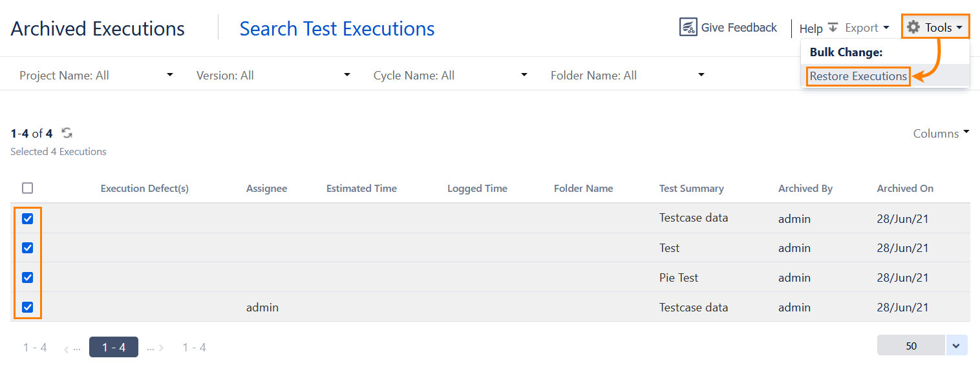This screenshot has height=387, width=980.
Task: Click the Tools gear icon
Action: [913, 27]
